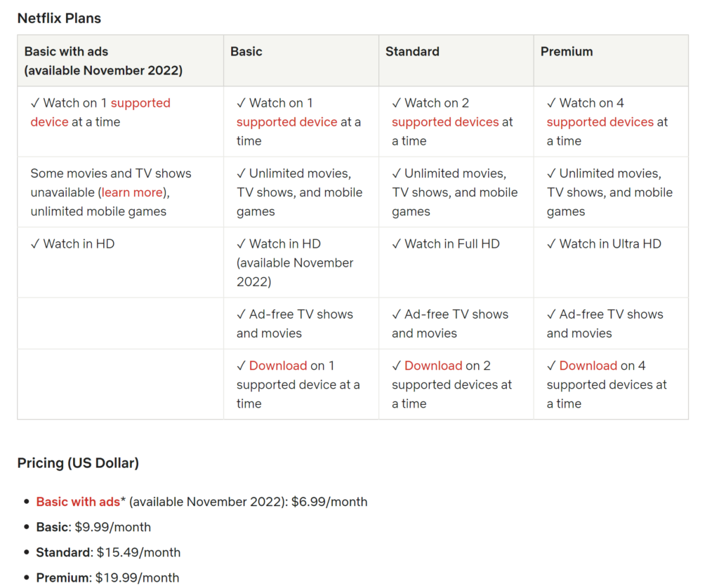Viewport: 719px width, 588px height.
Task: Follow Download link in Premium column
Action: tap(588, 366)
